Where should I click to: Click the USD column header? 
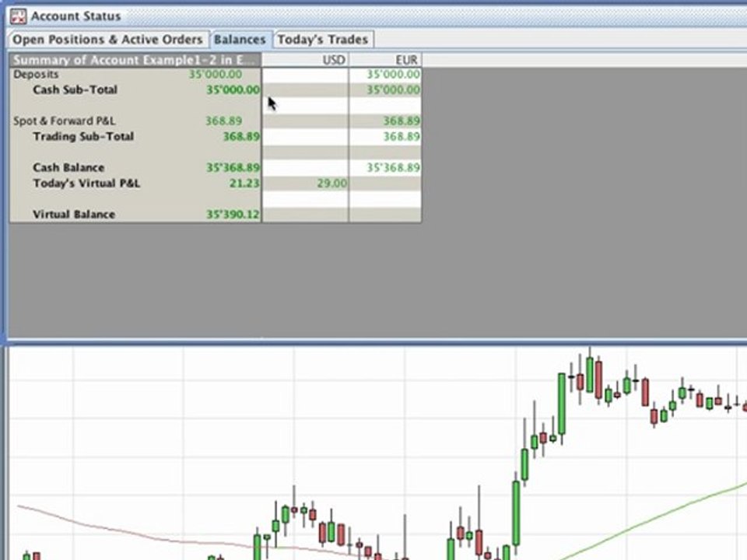pyautogui.click(x=305, y=60)
